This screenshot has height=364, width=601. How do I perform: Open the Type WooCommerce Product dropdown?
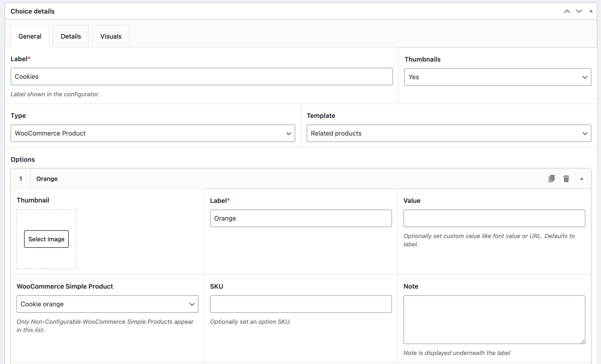coord(153,133)
